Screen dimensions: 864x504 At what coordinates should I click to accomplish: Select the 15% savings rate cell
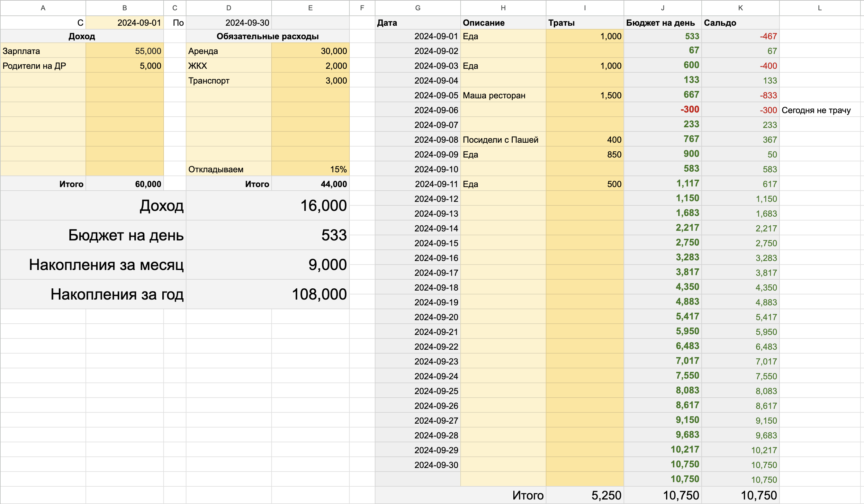pyautogui.click(x=310, y=169)
